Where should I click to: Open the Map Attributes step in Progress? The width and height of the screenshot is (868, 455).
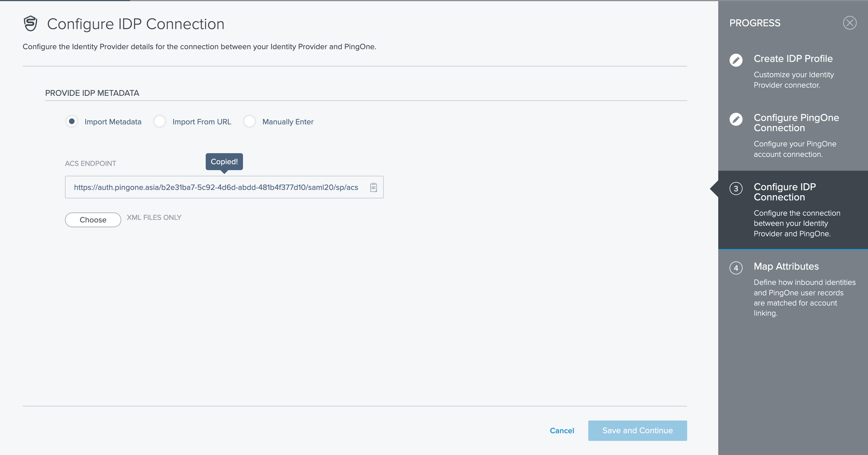(x=786, y=266)
